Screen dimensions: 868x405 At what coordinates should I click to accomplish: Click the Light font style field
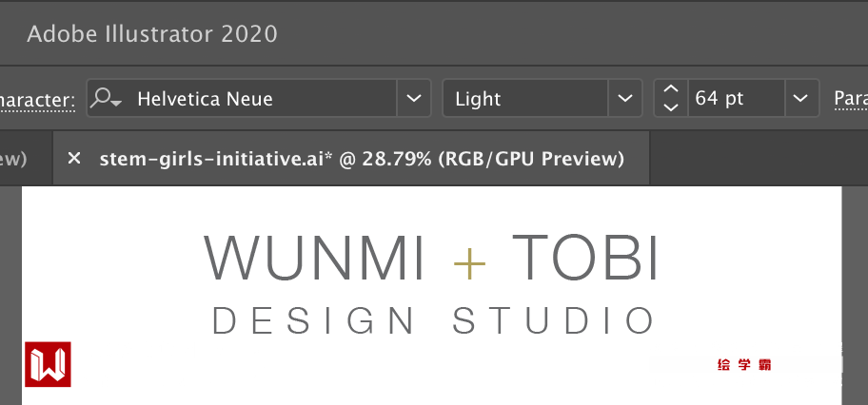click(x=524, y=99)
